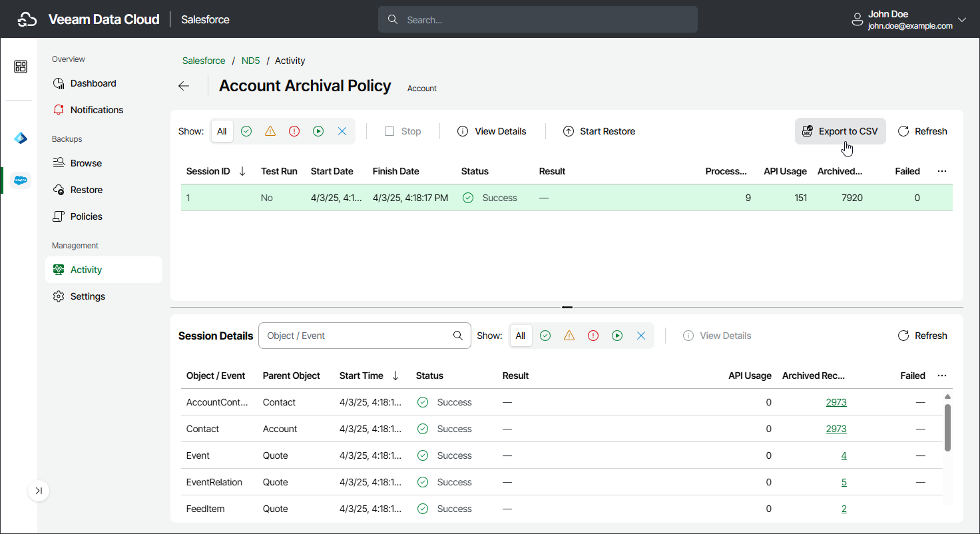Click the panel splitter handle
The image size is (980, 534).
pyautogui.click(x=567, y=308)
